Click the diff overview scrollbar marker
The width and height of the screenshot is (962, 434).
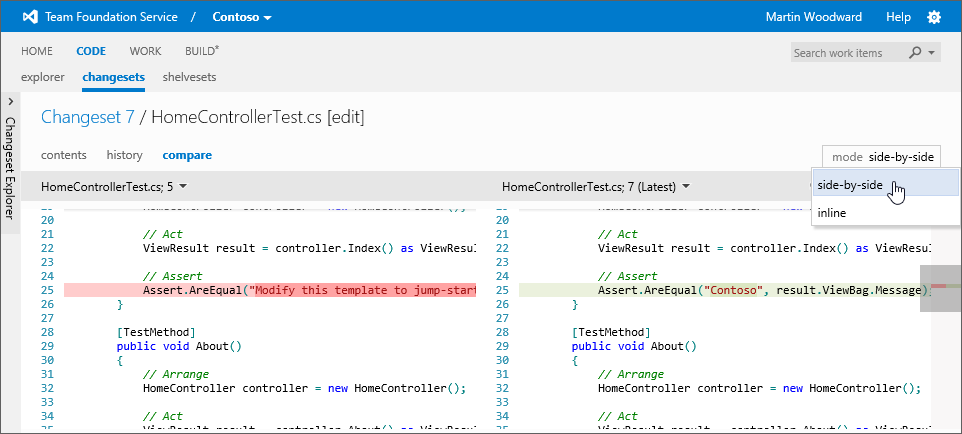pos(941,288)
